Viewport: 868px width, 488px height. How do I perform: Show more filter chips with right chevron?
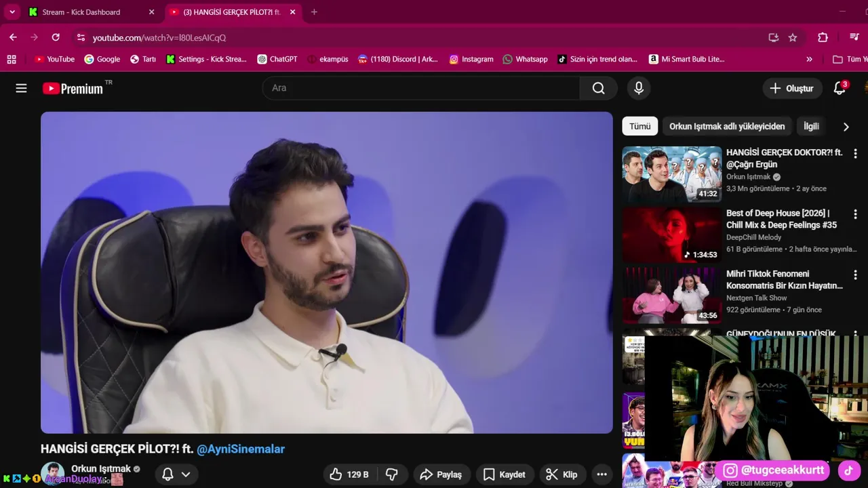846,127
